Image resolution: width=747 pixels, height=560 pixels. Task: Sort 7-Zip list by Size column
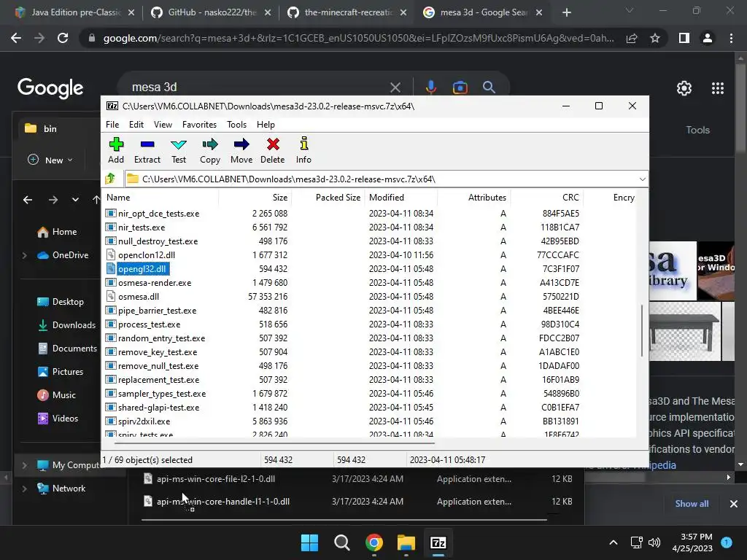pyautogui.click(x=255, y=197)
